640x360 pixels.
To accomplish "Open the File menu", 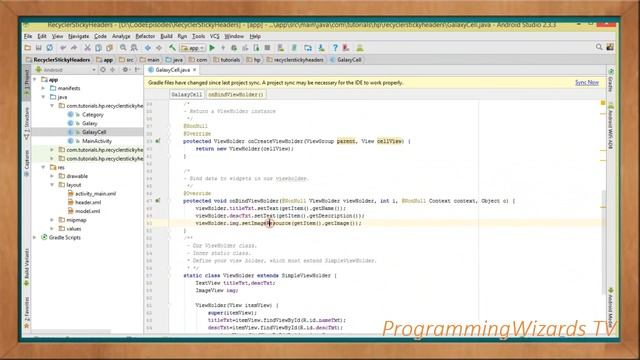I will (x=28, y=36).
